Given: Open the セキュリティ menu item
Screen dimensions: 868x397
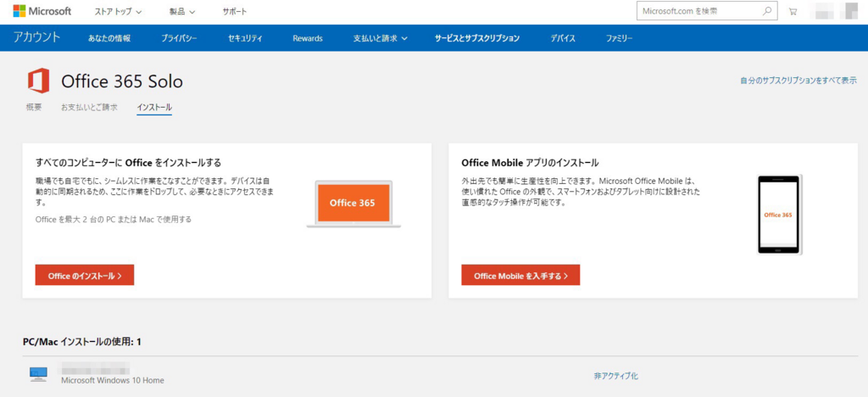Looking at the screenshot, I should pos(245,38).
